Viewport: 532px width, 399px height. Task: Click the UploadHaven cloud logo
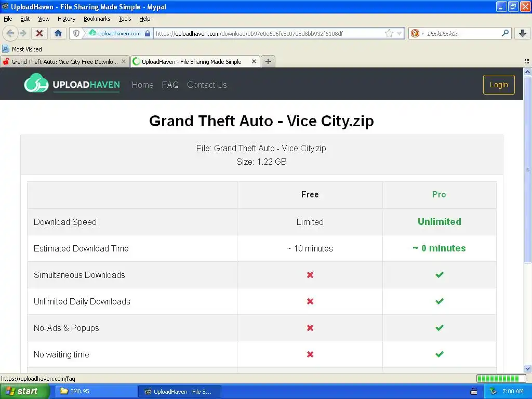click(36, 83)
